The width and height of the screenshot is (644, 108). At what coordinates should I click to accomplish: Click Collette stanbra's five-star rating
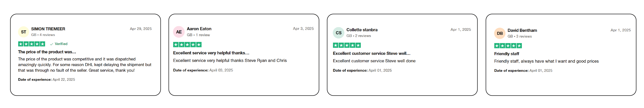tap(347, 45)
